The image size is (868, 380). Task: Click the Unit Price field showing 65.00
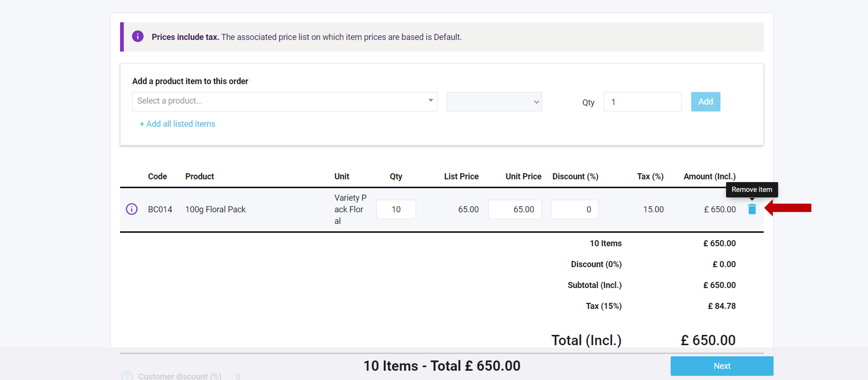click(514, 209)
